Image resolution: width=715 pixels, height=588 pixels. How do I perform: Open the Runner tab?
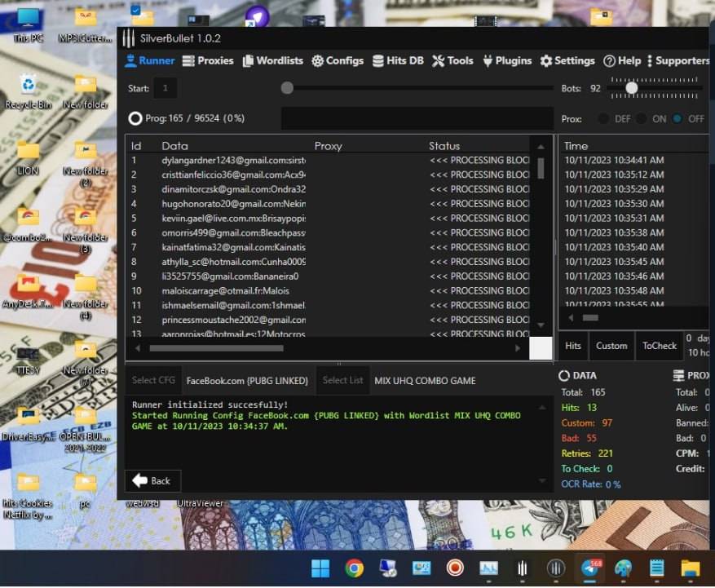point(149,60)
